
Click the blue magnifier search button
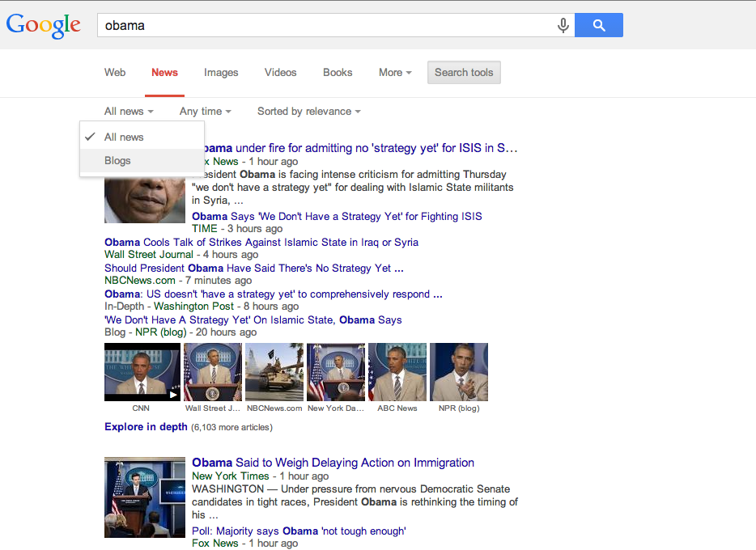[x=599, y=25]
